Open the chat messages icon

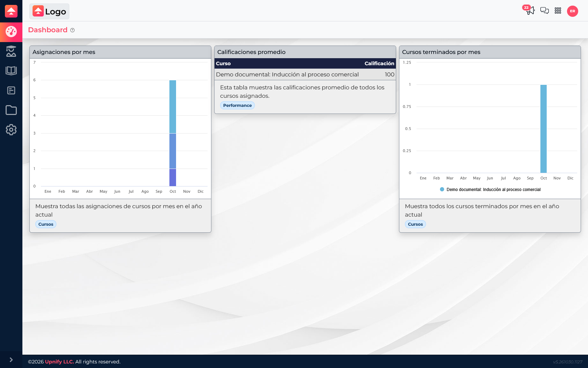coord(544,11)
